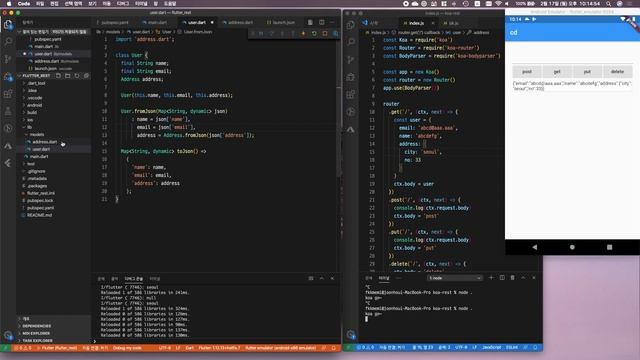Expand .dart_tool folder in explorer

pyautogui.click(x=36, y=83)
